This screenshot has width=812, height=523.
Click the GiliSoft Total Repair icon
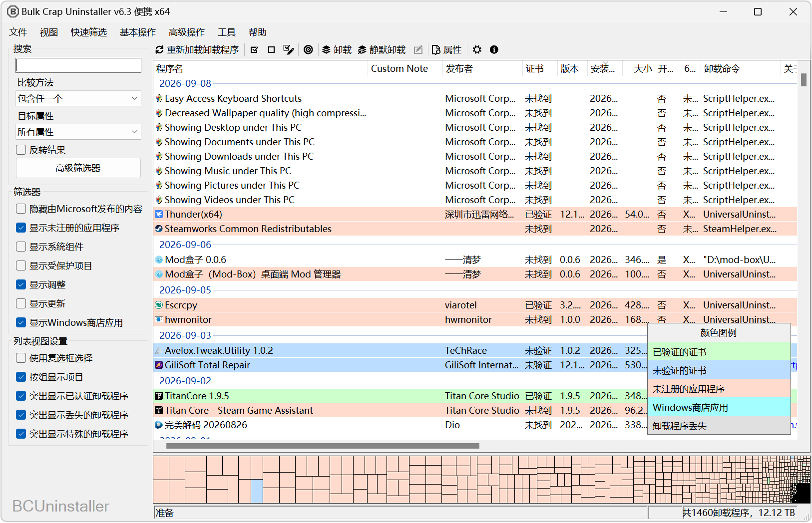coord(159,365)
